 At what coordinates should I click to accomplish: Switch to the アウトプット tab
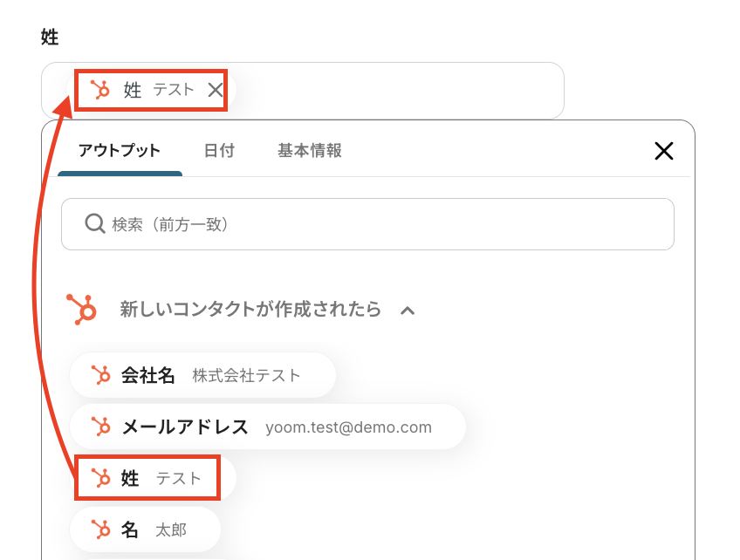(120, 151)
